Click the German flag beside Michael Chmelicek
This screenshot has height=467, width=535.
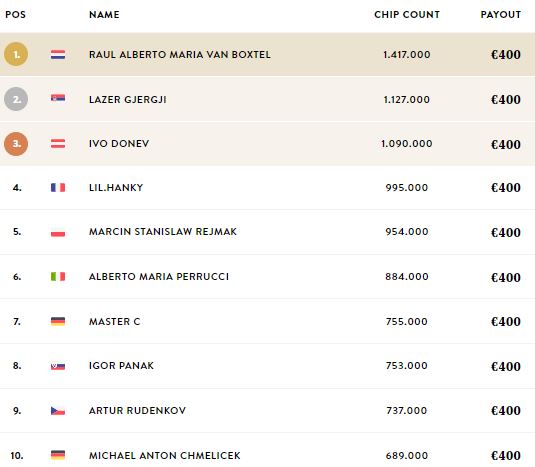58,455
